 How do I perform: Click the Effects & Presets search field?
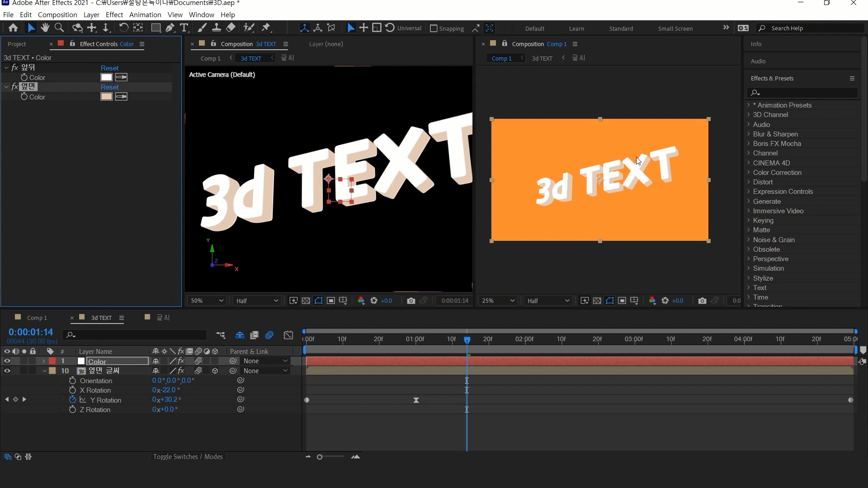pyautogui.click(x=805, y=93)
